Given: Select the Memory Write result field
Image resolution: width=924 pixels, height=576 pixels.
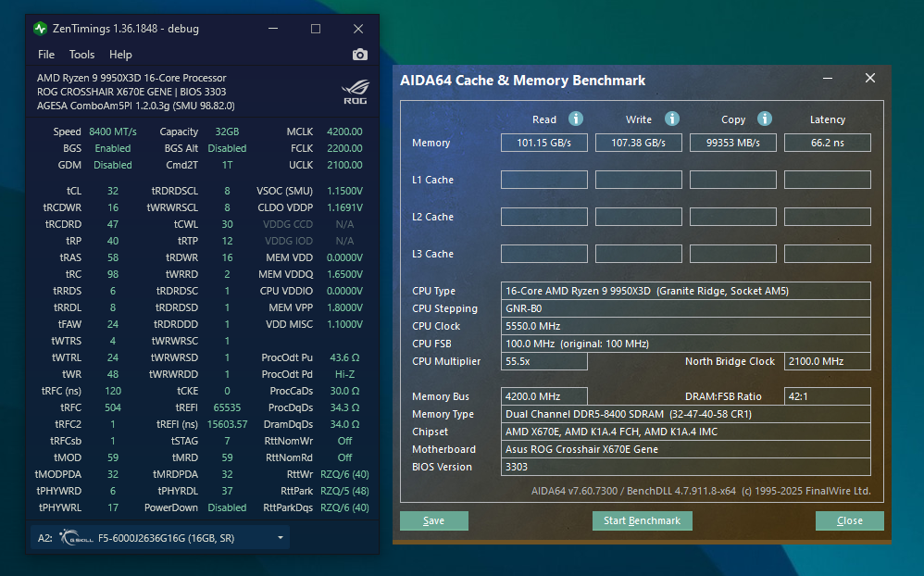Looking at the screenshot, I should 638,143.
